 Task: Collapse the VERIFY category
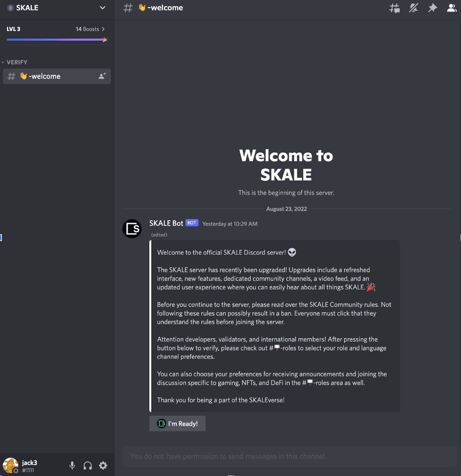(x=16, y=62)
